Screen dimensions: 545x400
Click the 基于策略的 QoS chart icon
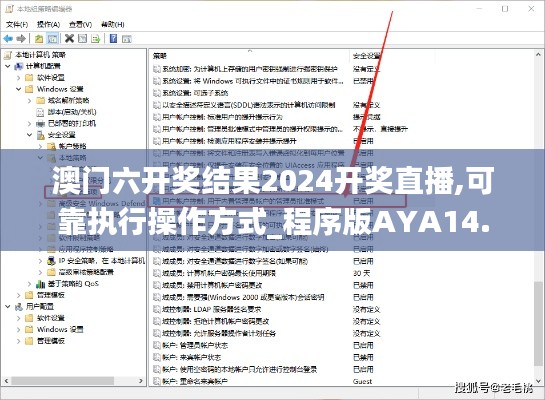pyautogui.click(x=40, y=284)
